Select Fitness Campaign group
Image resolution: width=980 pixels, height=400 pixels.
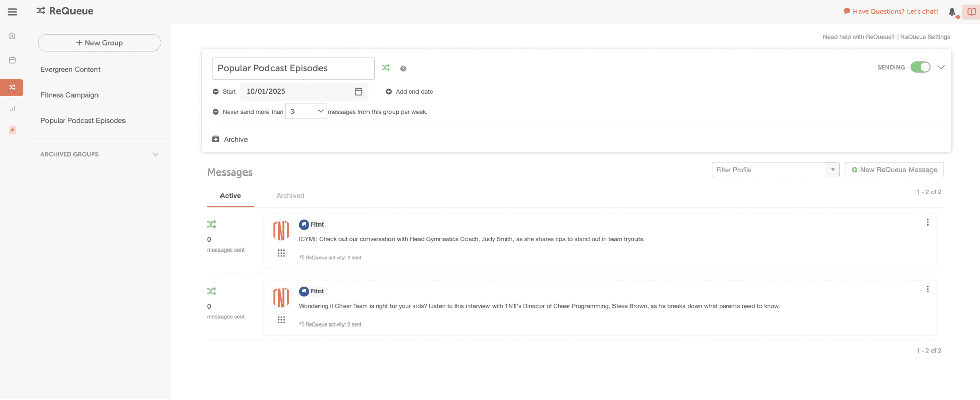tap(69, 95)
